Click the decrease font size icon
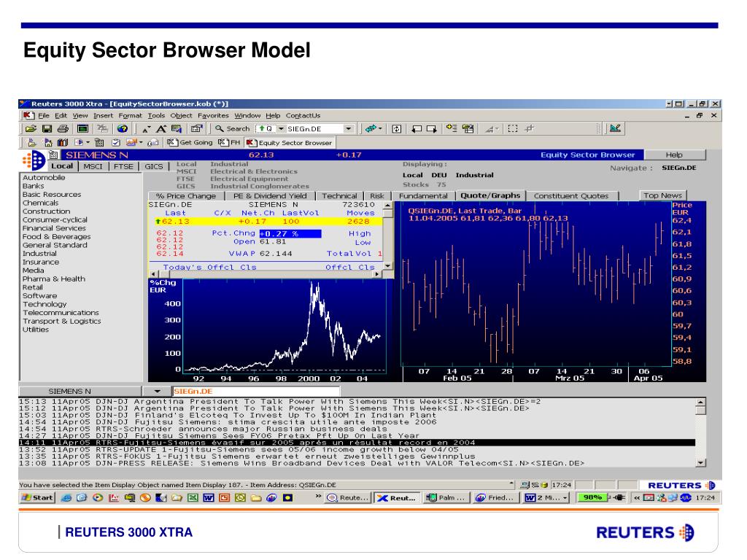This screenshot has height=560, width=747. click(146, 128)
